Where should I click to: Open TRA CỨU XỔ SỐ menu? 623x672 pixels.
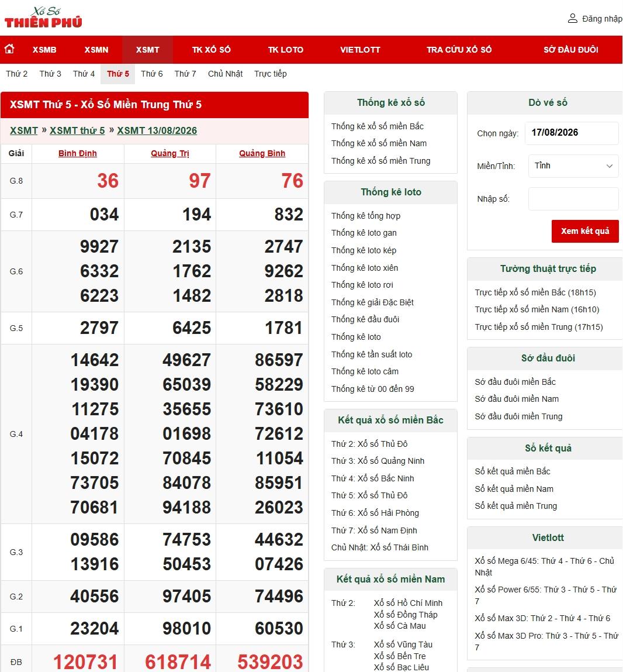(459, 50)
